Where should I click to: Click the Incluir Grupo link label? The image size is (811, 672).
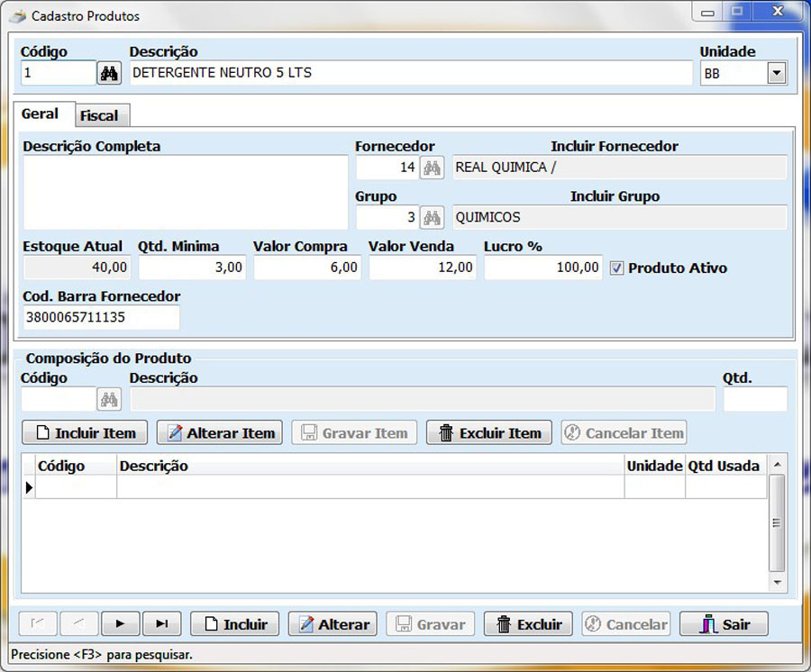[615, 196]
